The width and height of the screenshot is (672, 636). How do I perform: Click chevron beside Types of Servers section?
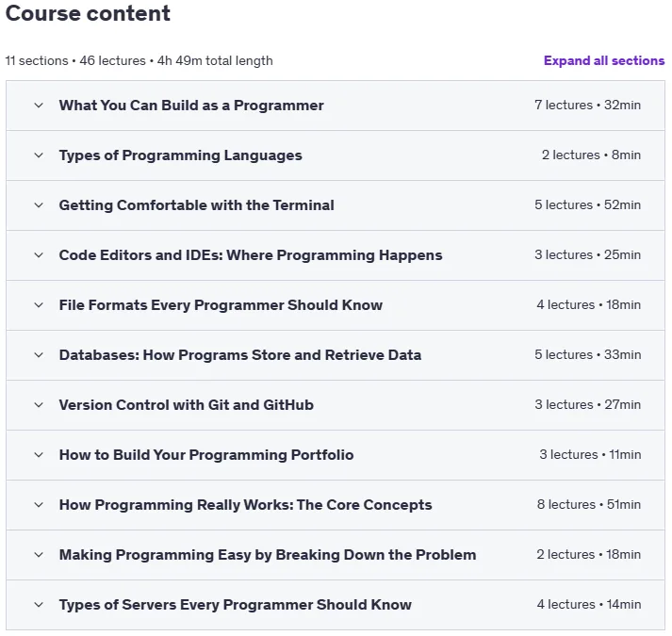[39, 605]
